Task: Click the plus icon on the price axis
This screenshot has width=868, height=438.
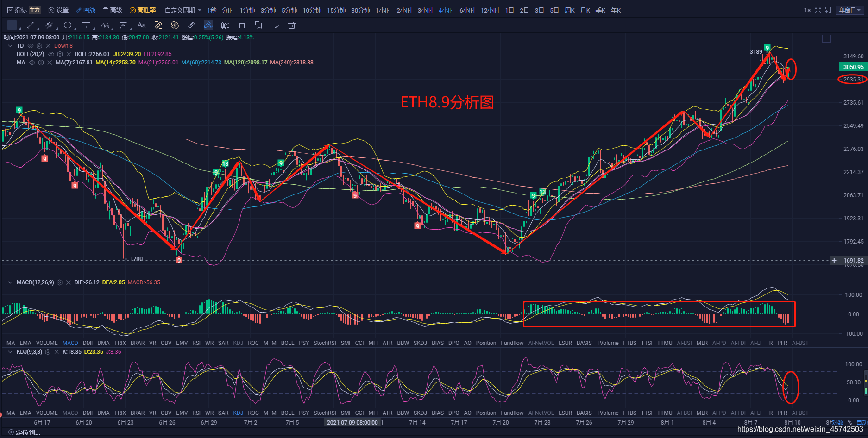Action: pyautogui.click(x=834, y=260)
